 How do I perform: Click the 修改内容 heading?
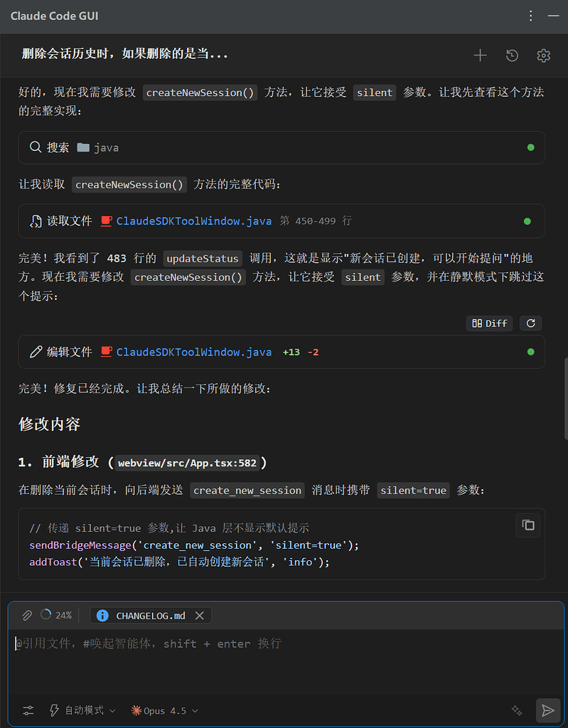click(x=49, y=424)
